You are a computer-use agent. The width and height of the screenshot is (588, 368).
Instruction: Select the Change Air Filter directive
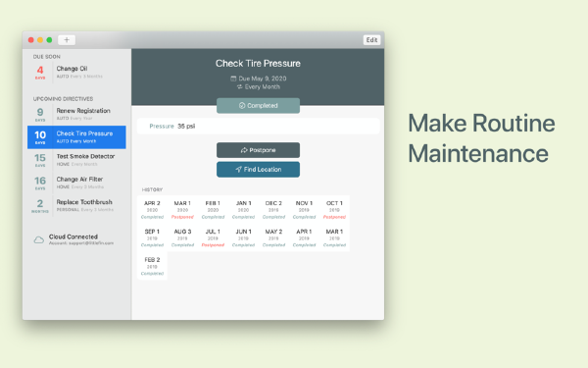[76, 183]
